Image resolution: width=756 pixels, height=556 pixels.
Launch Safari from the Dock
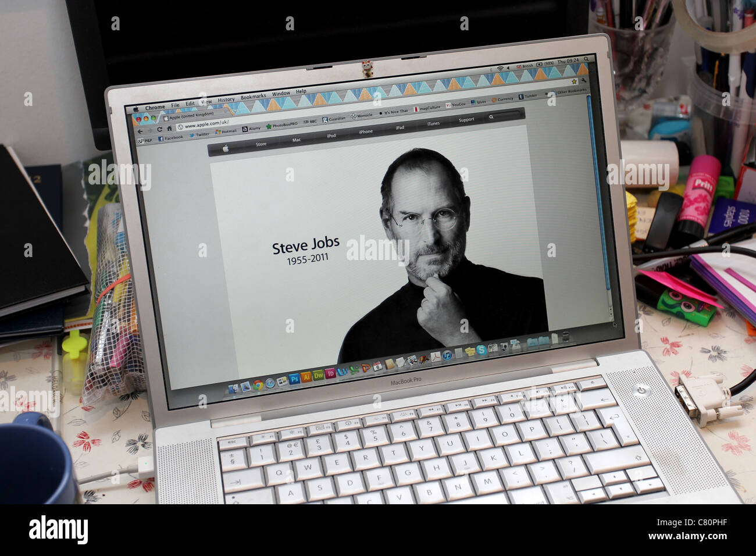click(270, 383)
